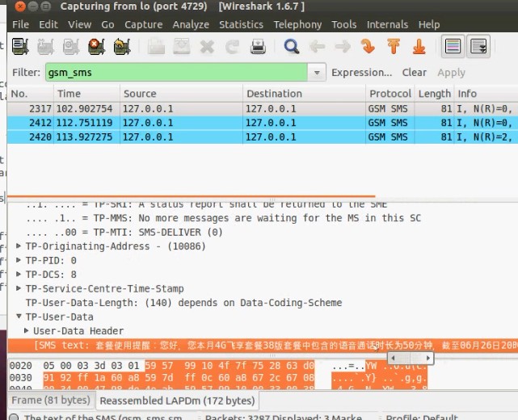Select packet number 2412
This screenshot has width=518, height=420.
(x=263, y=123)
